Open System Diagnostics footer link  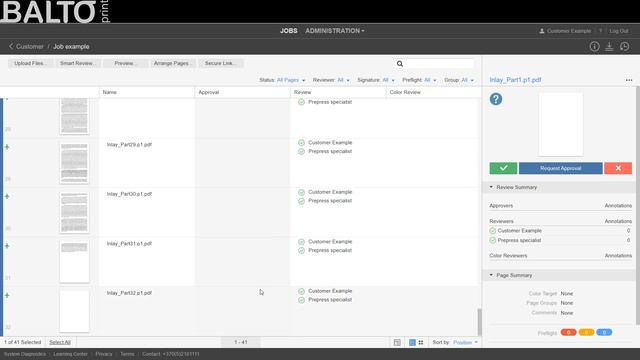click(x=25, y=354)
